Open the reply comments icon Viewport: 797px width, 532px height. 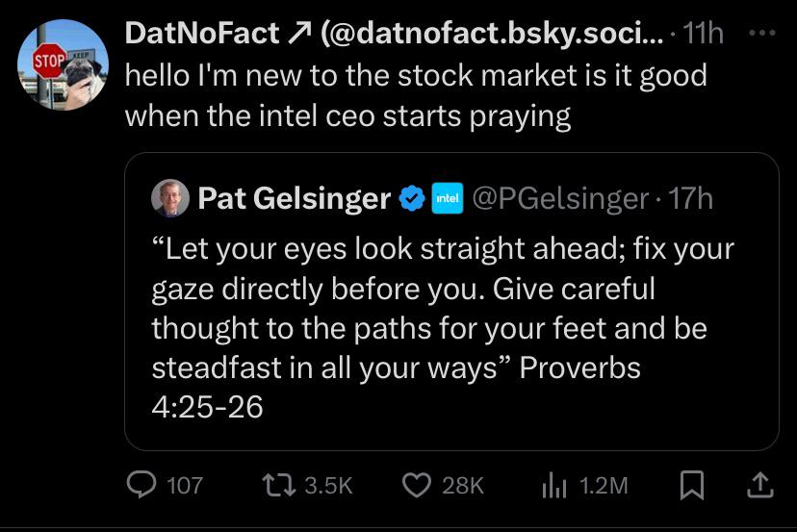(x=143, y=485)
